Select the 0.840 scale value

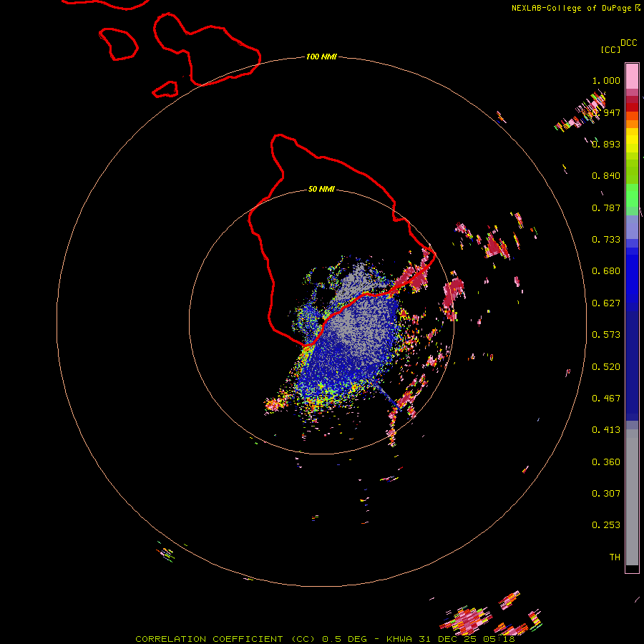[x=606, y=176]
